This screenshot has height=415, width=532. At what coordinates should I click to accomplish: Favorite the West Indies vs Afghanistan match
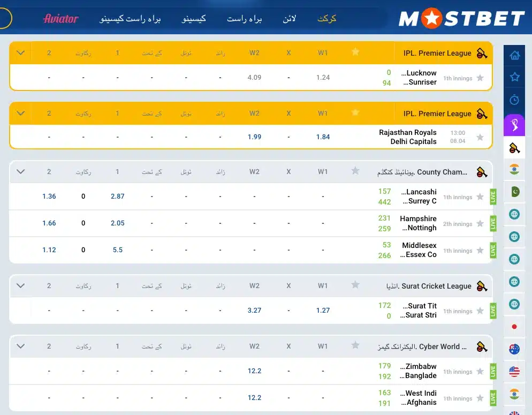click(x=480, y=398)
